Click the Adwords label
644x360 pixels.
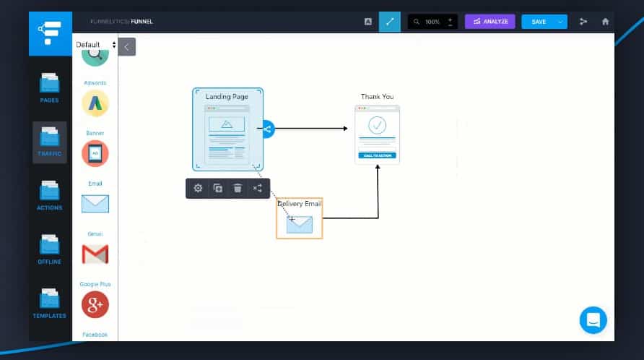click(95, 82)
